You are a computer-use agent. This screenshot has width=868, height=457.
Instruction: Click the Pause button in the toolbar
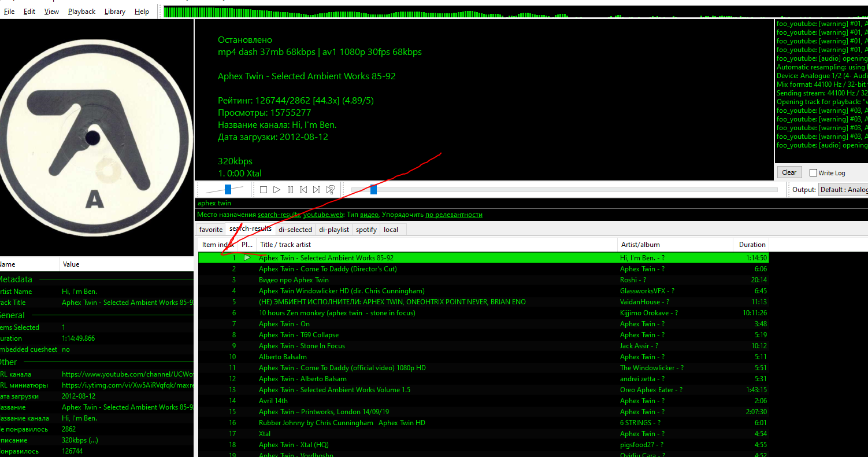pyautogui.click(x=290, y=190)
